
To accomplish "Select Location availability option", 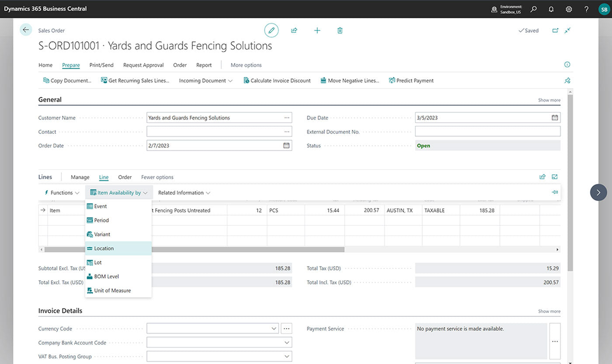I will [x=118, y=248].
